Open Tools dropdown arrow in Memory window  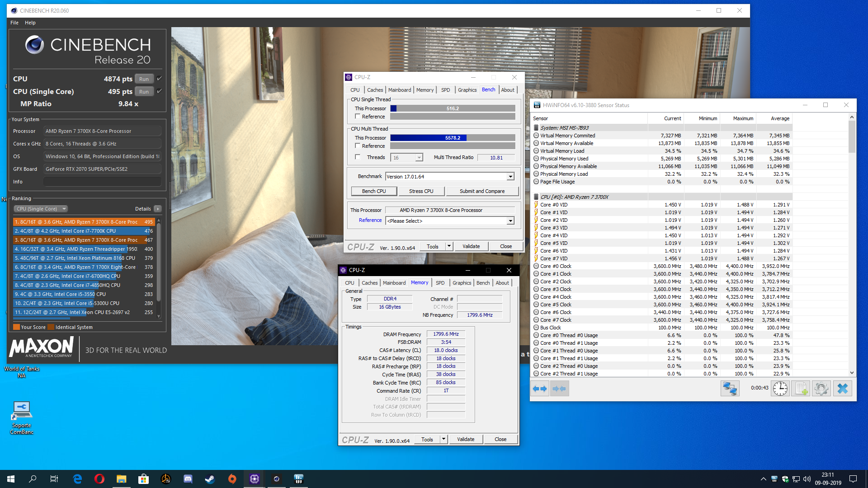click(x=443, y=439)
